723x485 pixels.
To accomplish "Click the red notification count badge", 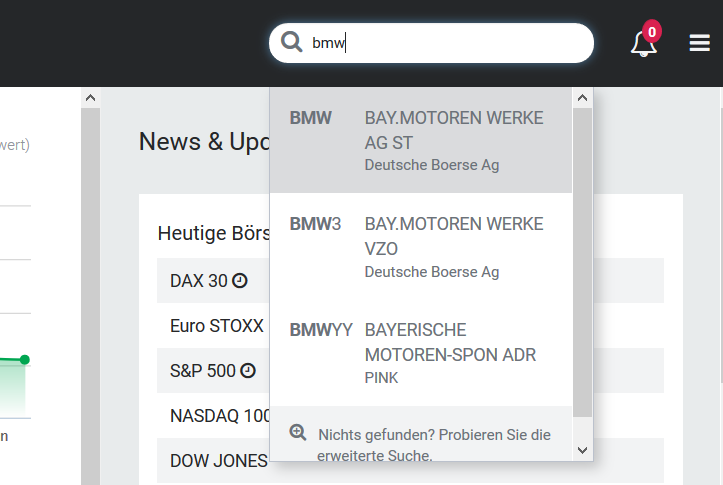I will [x=652, y=32].
